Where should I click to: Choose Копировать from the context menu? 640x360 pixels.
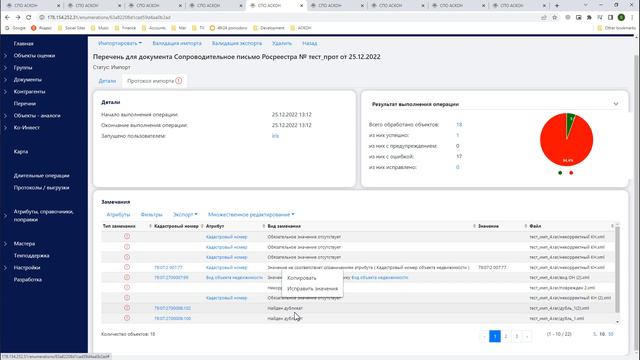coord(302,278)
